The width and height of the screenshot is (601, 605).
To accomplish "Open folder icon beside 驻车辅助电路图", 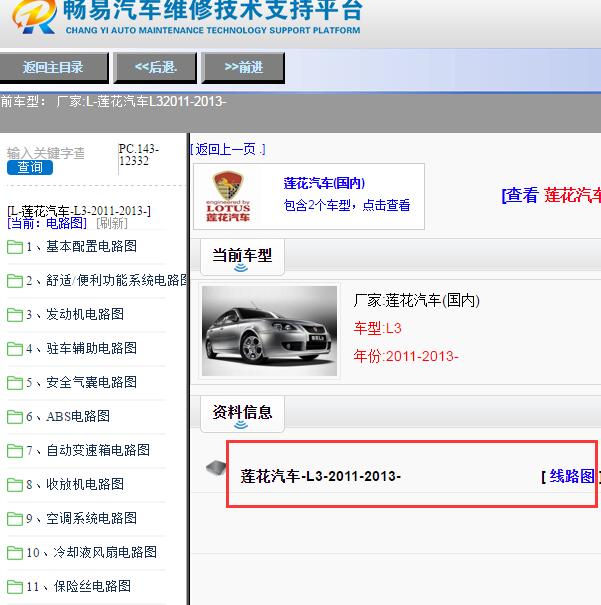I will (15, 349).
